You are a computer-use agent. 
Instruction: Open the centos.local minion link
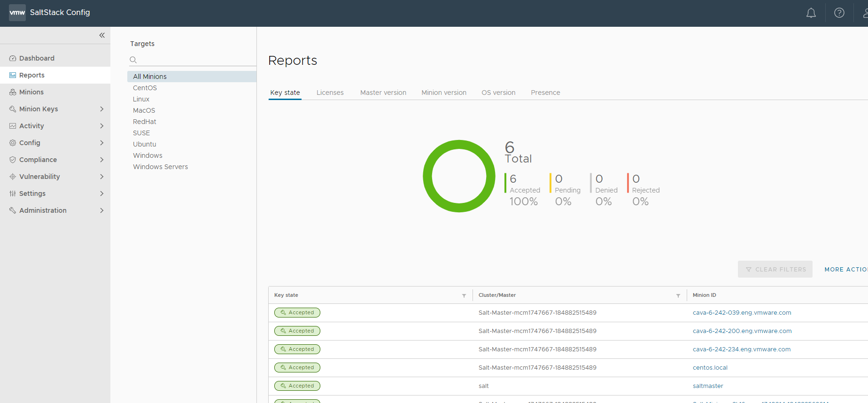click(x=710, y=368)
